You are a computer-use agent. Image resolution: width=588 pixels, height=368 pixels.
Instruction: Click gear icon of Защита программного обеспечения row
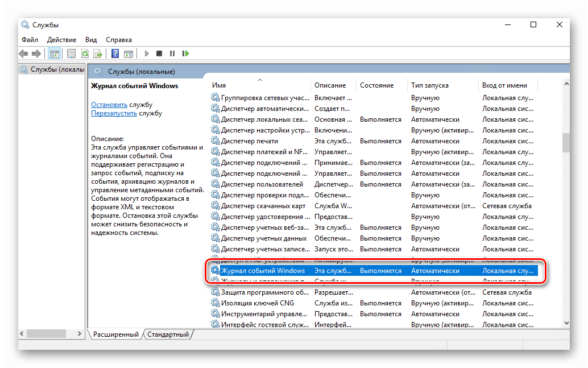pos(216,292)
